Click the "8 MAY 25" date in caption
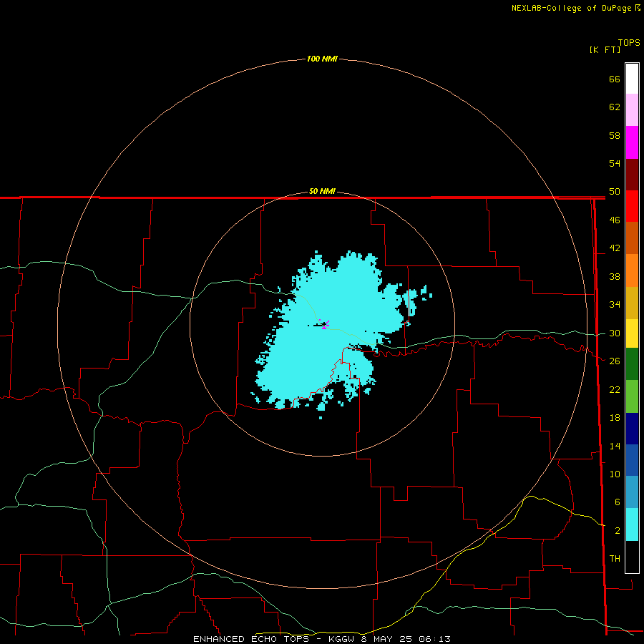This screenshot has height=644, width=644. click(x=388, y=639)
